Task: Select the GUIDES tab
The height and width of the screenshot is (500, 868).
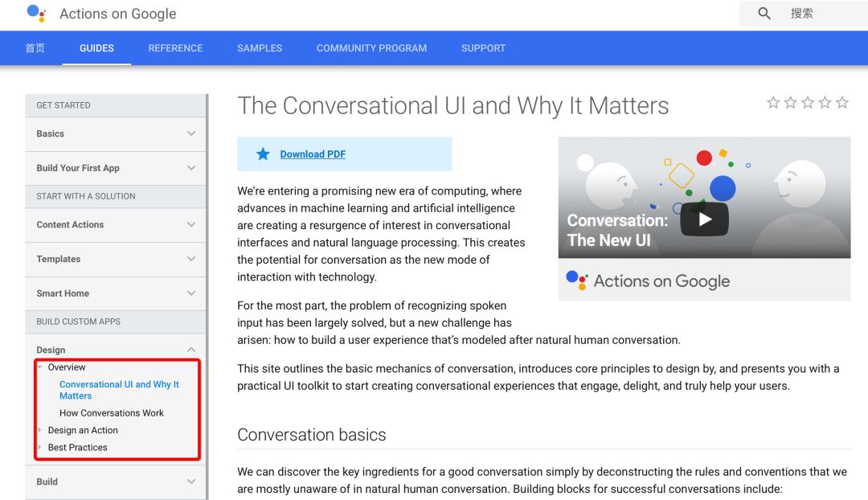Action: 96,48
